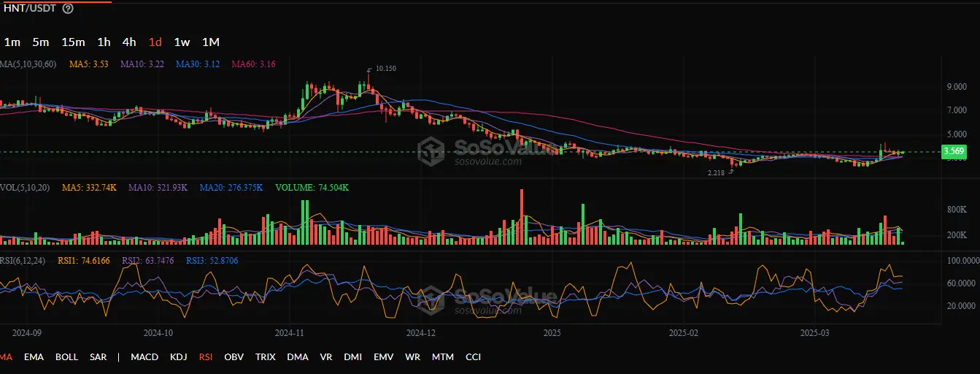Show the MACD sub-indicator
This screenshot has height=374, width=980.
point(144,357)
